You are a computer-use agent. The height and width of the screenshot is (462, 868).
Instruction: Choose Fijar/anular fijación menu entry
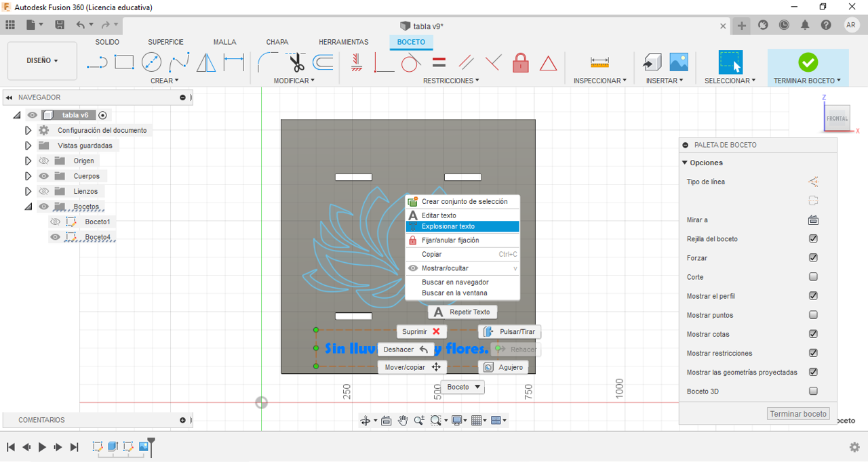pos(462,240)
